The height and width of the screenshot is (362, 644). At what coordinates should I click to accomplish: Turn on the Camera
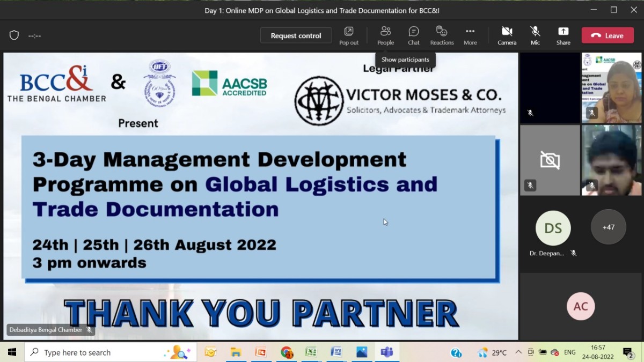tap(507, 35)
